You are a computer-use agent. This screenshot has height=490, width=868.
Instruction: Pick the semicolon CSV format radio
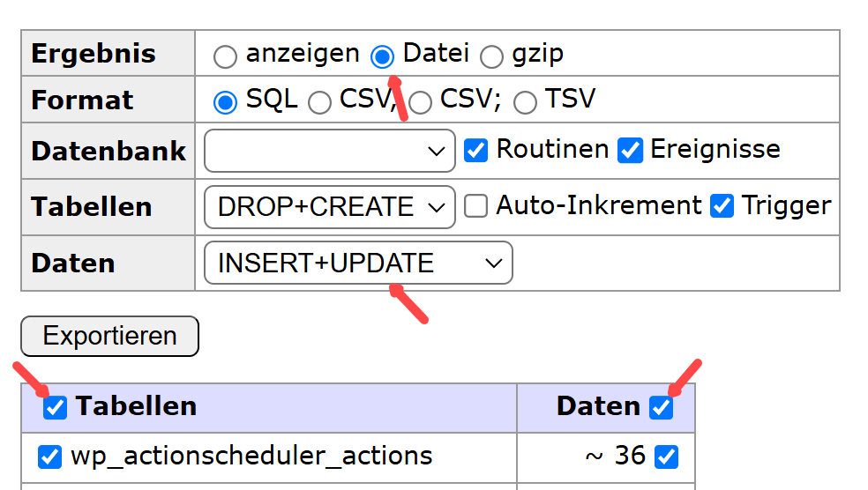420,102
